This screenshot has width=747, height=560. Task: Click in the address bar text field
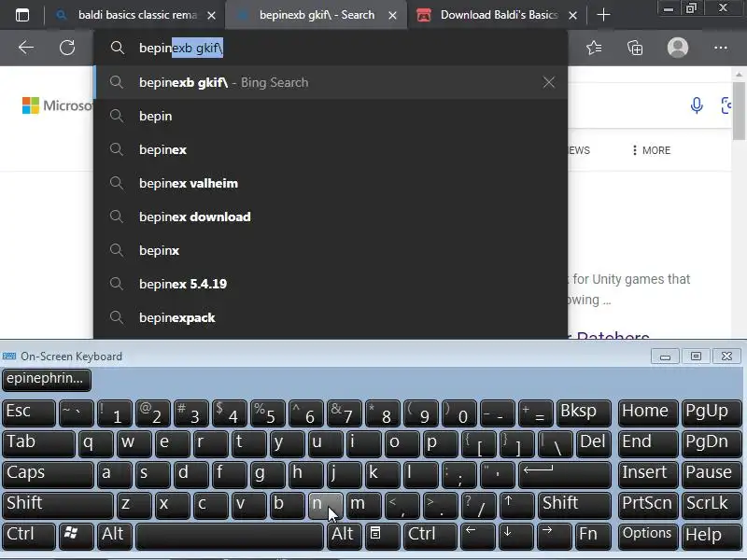point(331,48)
